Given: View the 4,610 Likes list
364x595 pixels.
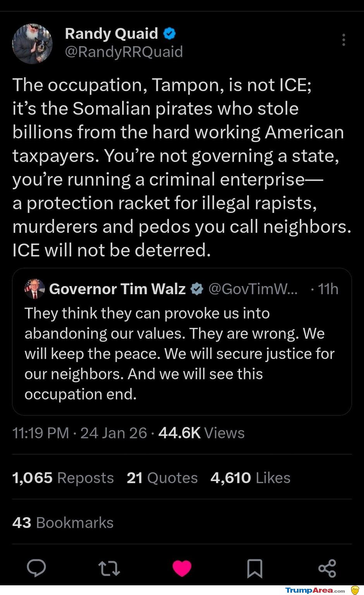Looking at the screenshot, I should pos(250,478).
